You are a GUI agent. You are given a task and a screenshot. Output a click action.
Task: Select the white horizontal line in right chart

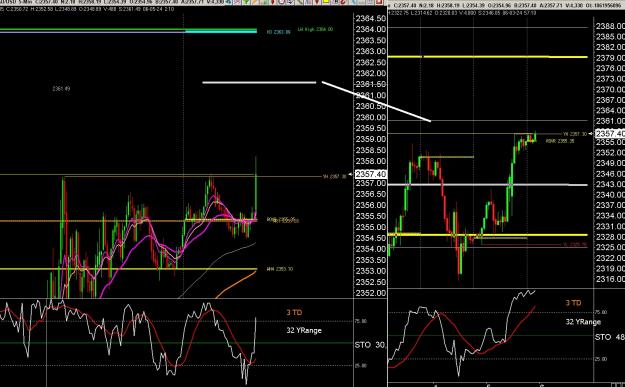[487, 185]
